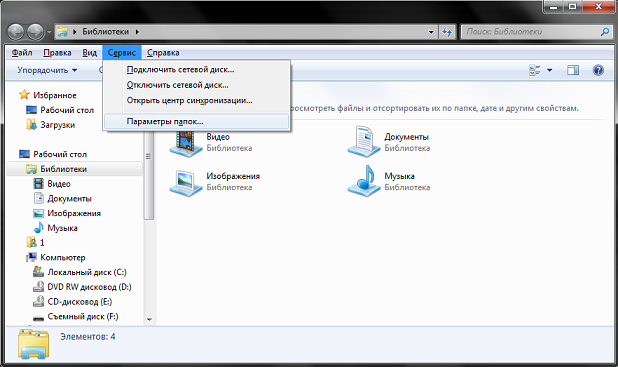Viewport: 618px width, 367px height.
Task: Open the address bar history dropdown
Action: click(x=431, y=32)
